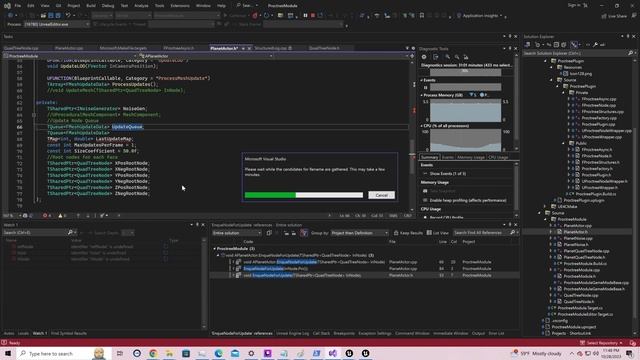Cancel the rename candidates gathering dialog
The width and height of the screenshot is (640, 360).
click(x=381, y=195)
